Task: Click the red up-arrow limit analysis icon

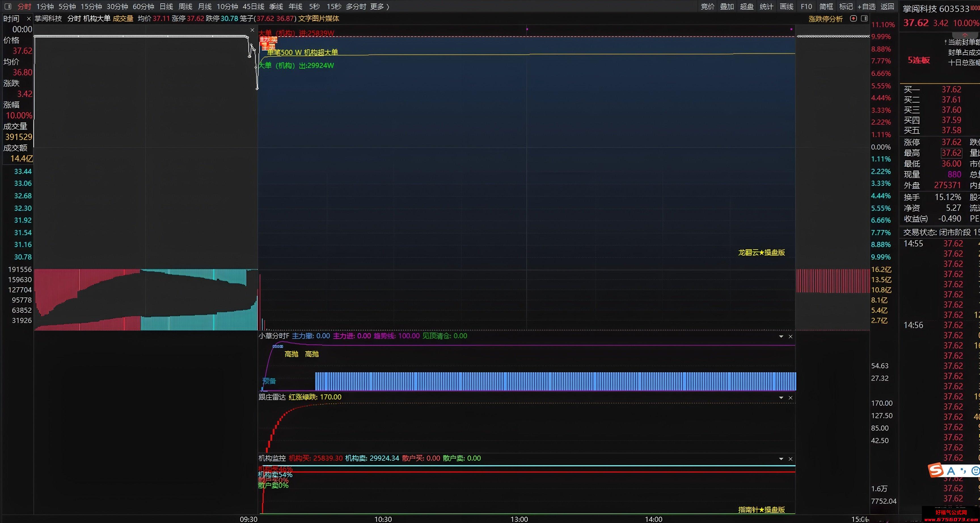Action: tap(853, 19)
